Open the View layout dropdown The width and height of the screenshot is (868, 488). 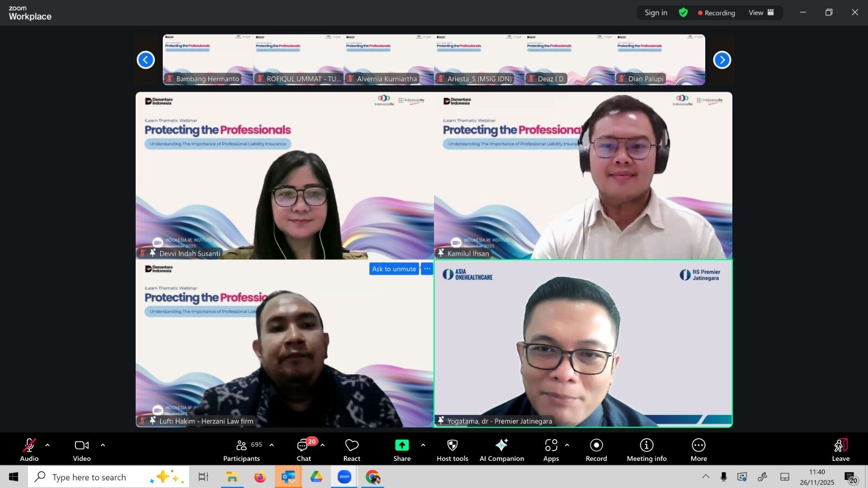[761, 12]
